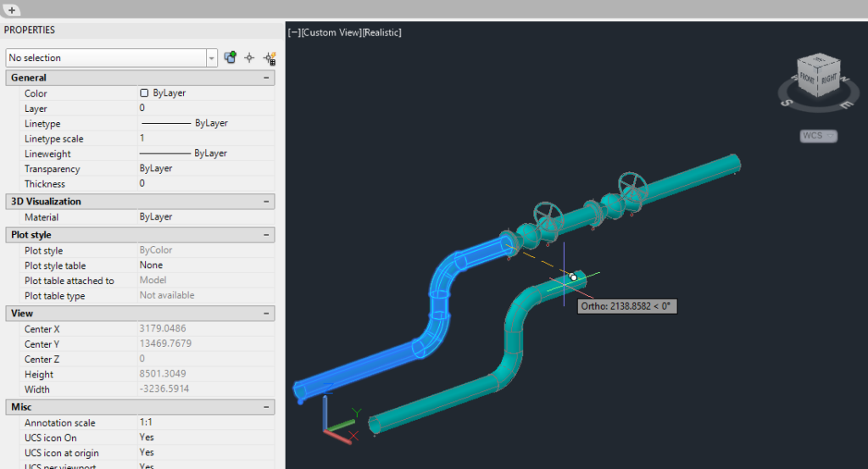
Task: Open the viewport controls [-] menu
Action: coord(294,33)
